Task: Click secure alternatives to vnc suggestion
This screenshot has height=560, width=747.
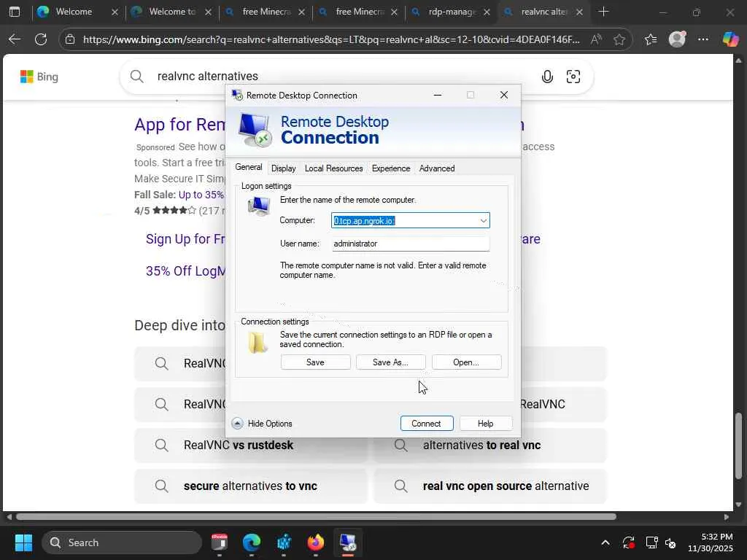Action: 251,486
